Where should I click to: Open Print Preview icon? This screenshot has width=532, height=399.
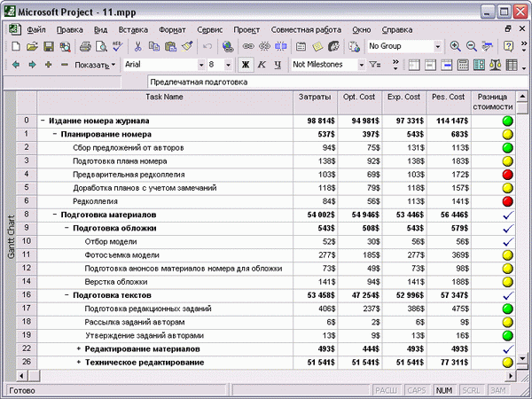pyautogui.click(x=101, y=46)
